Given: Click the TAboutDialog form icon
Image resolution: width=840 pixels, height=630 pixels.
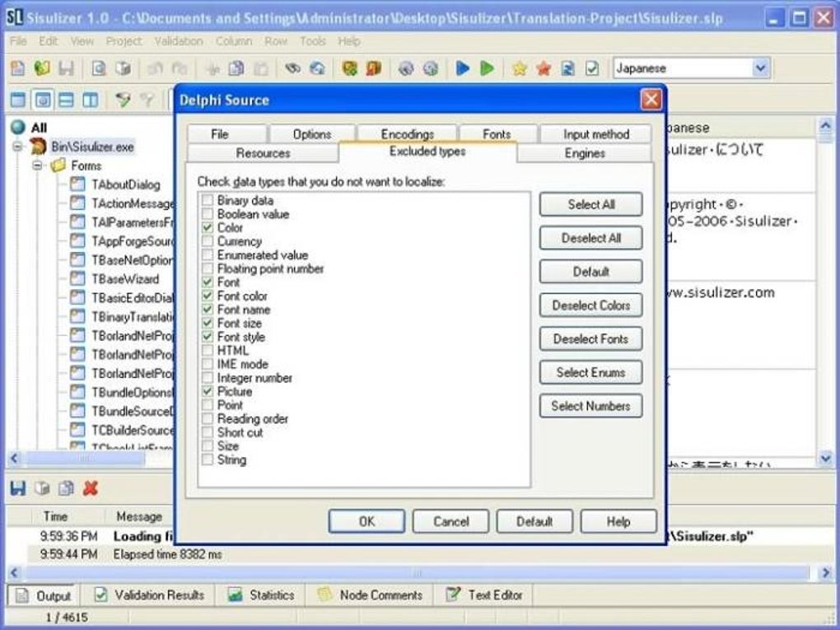Looking at the screenshot, I should tap(77, 184).
